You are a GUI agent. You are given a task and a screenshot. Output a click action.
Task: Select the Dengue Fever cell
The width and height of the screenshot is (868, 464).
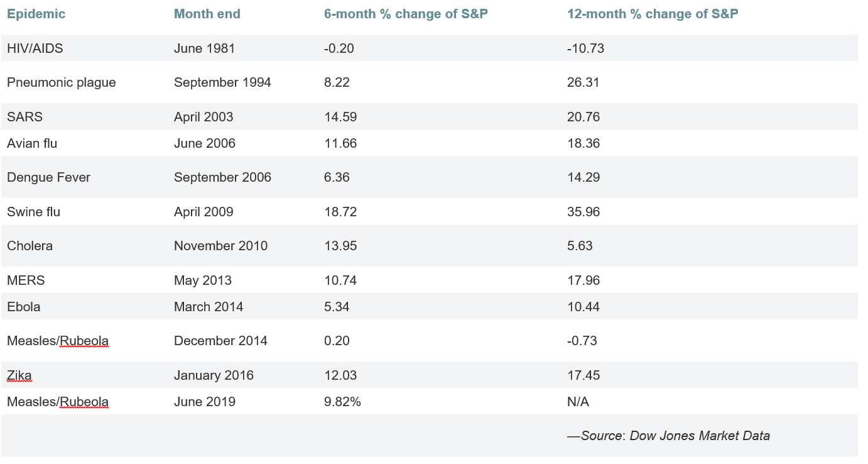48,177
